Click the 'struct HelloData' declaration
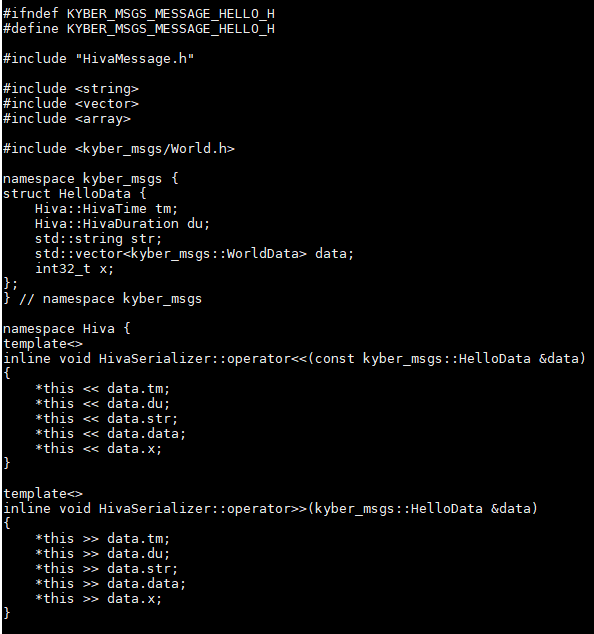The width and height of the screenshot is (594, 634). click(x=74, y=194)
